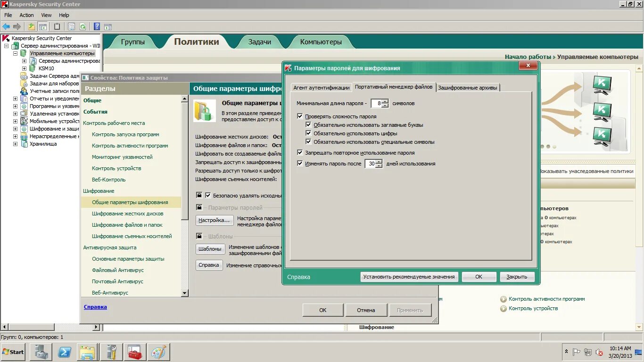This screenshot has width=644, height=362.
Task: Click the Настройка... button
Action: point(215,220)
